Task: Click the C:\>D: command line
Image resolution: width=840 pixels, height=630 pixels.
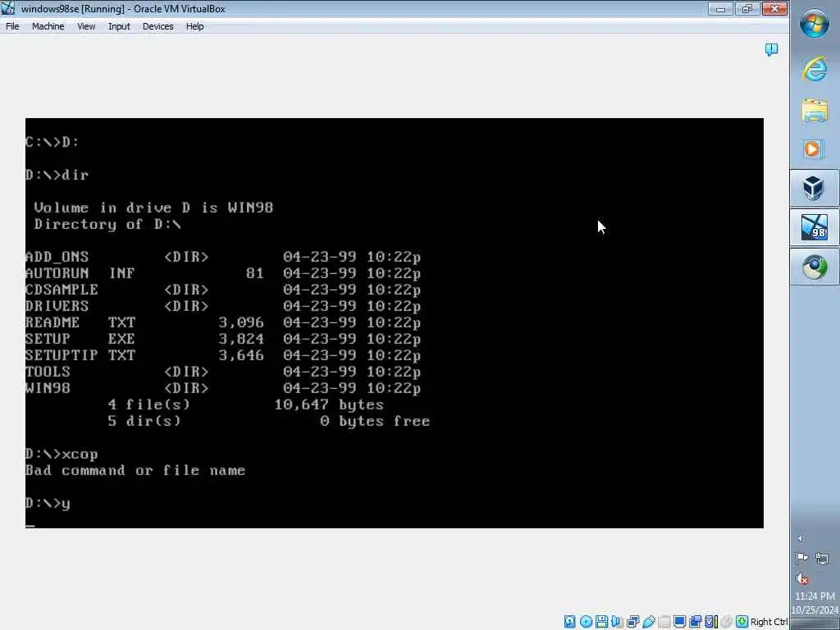Action: coord(52,143)
